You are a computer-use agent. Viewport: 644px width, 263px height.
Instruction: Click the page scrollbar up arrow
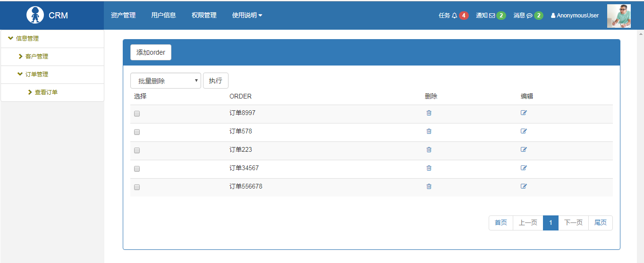(x=640, y=33)
